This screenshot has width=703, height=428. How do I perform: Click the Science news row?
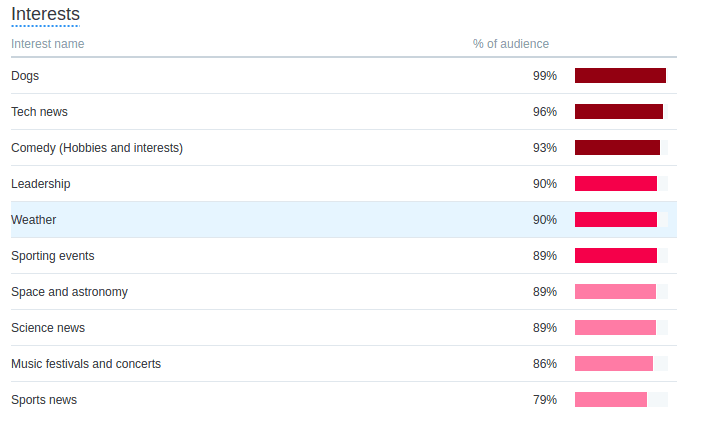[x=344, y=328]
